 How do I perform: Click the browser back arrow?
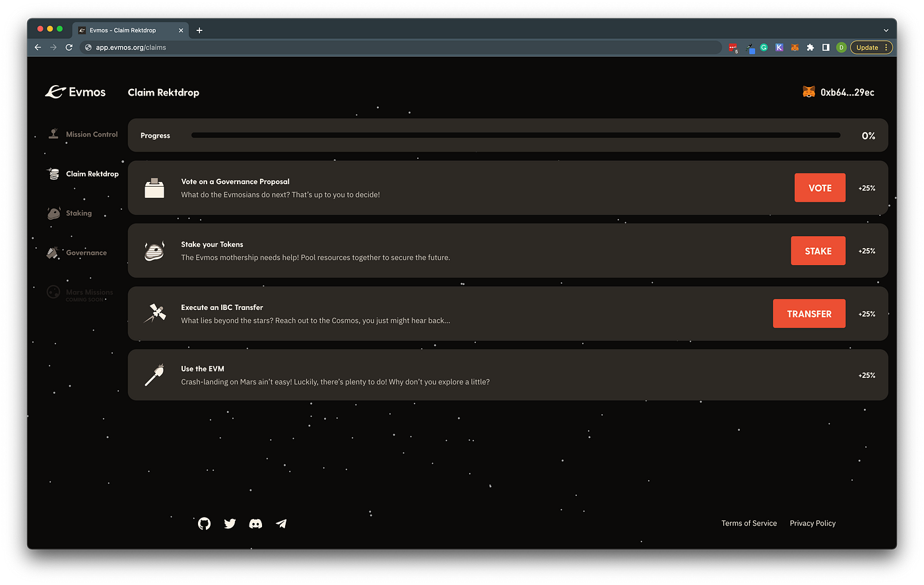coord(38,47)
